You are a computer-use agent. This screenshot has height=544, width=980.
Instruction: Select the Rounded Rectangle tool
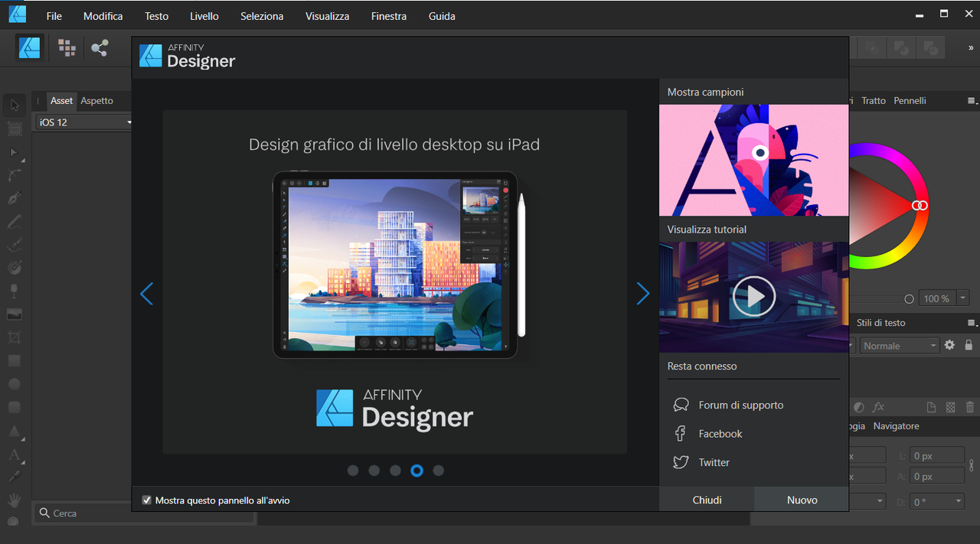tap(15, 407)
